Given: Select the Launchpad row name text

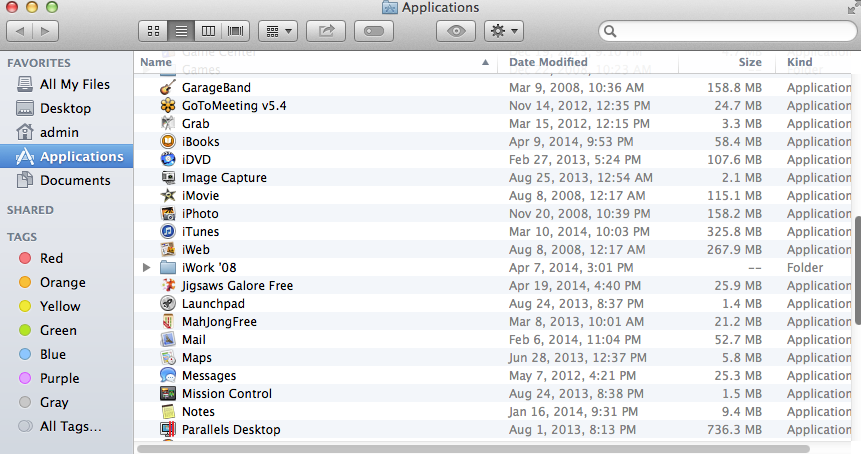Looking at the screenshot, I should 213,304.
